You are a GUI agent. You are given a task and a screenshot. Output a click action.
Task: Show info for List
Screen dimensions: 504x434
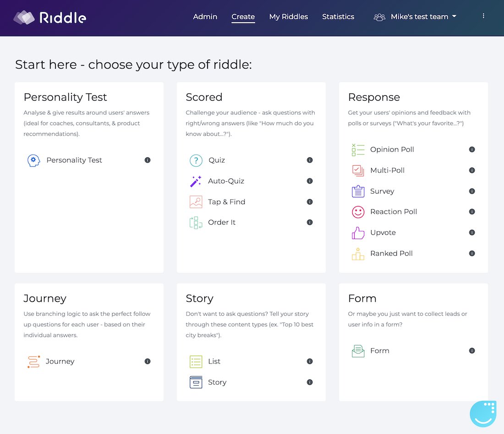coord(310,361)
